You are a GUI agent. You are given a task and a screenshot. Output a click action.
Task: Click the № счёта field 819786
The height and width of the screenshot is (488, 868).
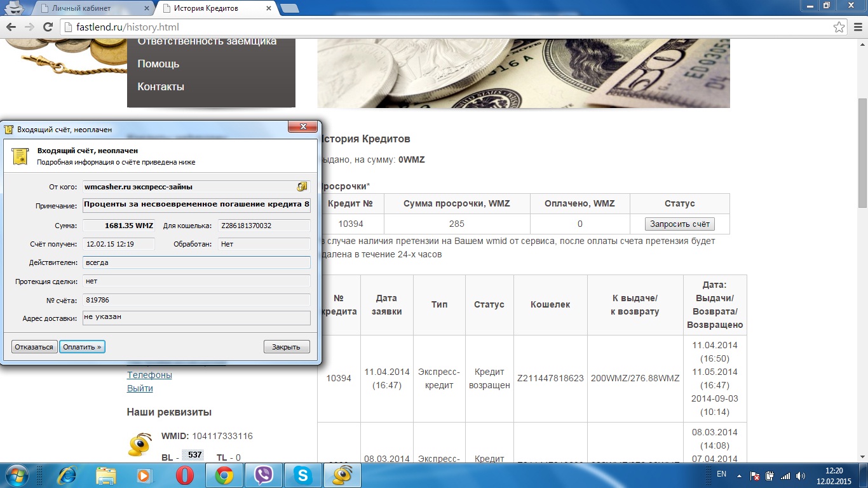point(196,300)
